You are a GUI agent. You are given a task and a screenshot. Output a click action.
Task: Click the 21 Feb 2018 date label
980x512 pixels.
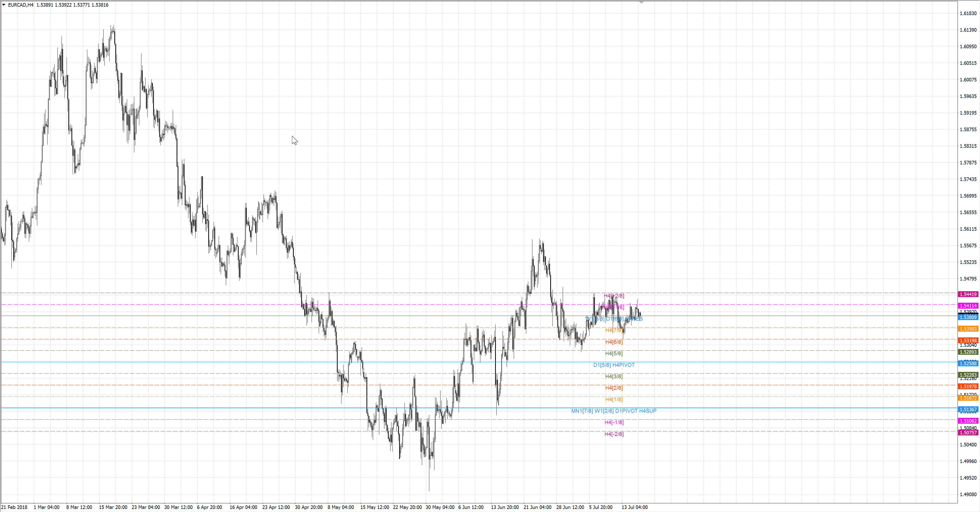click(15, 507)
